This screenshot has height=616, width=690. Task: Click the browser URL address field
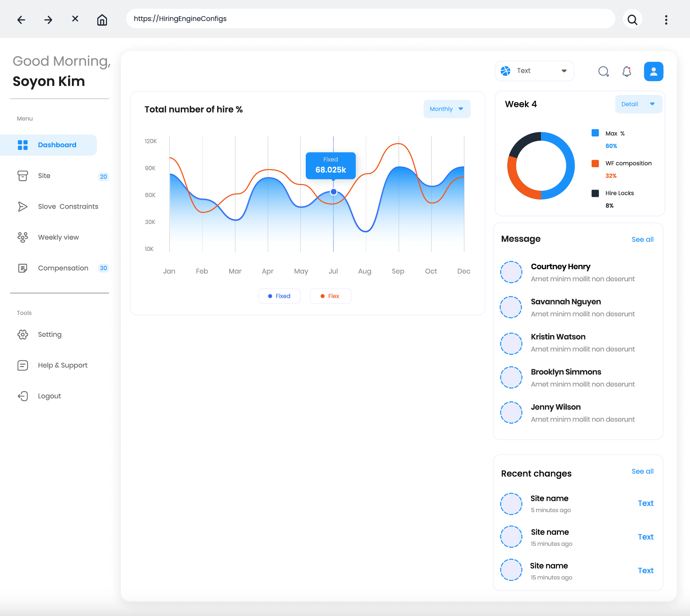coord(370,19)
